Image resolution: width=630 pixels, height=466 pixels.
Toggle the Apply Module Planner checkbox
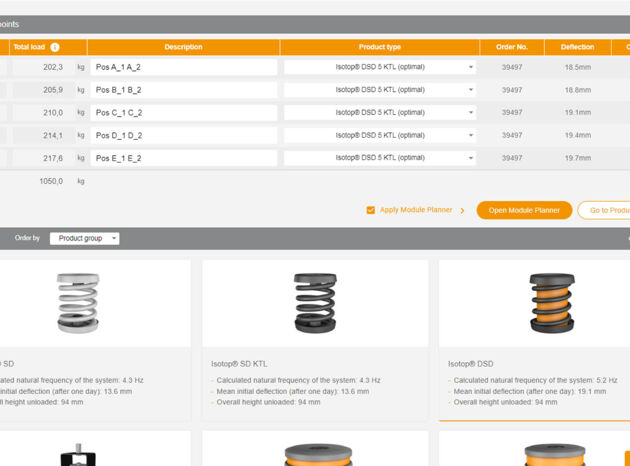pyautogui.click(x=371, y=210)
